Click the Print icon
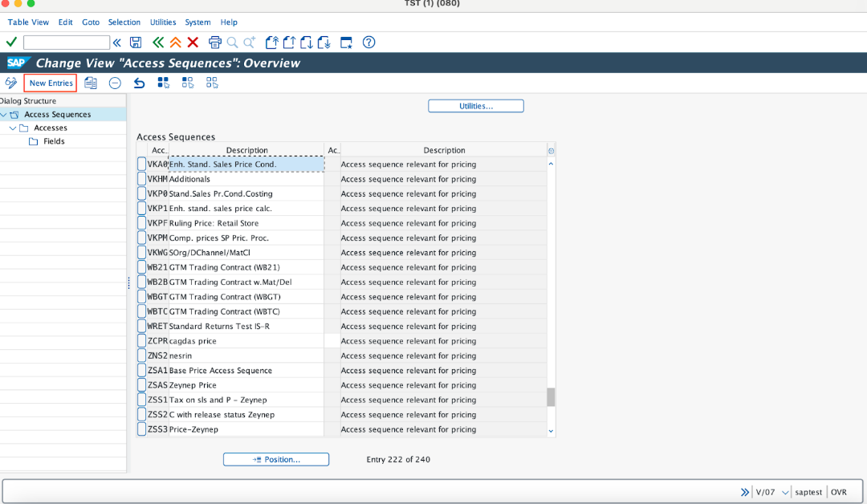867x504 pixels. point(215,42)
